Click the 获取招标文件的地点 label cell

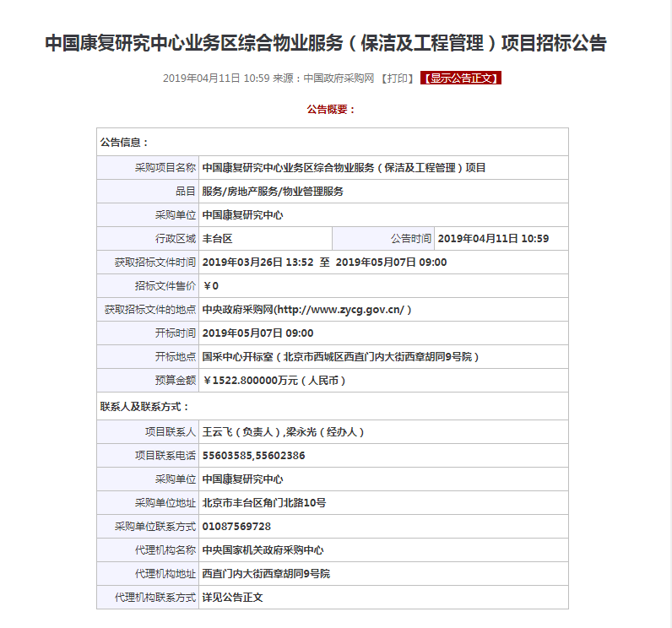[x=148, y=310]
